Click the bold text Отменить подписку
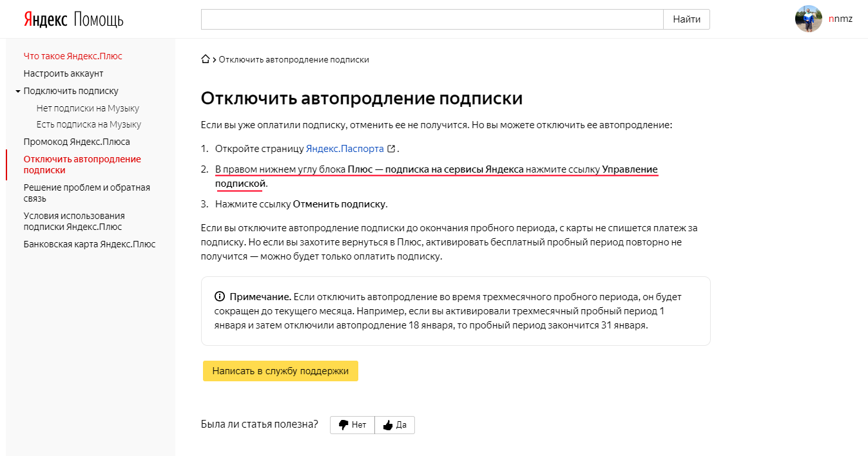The height and width of the screenshot is (456, 868). tap(340, 204)
